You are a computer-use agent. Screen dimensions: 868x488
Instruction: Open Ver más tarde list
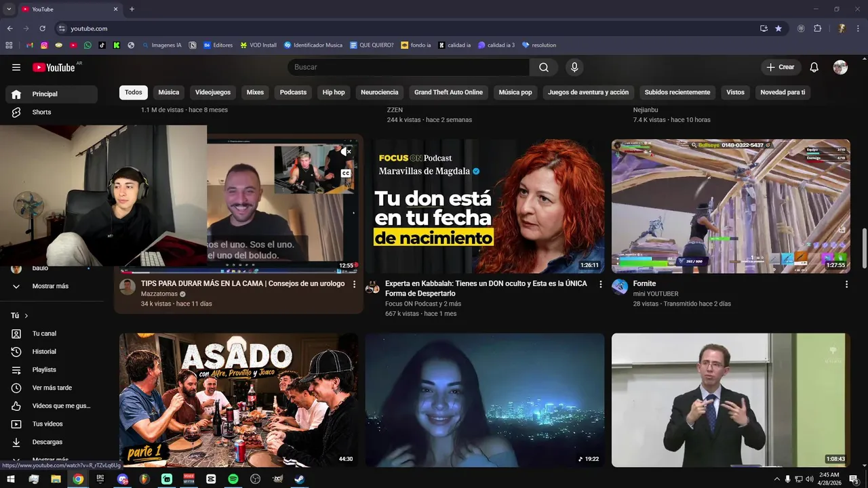tap(52, 388)
